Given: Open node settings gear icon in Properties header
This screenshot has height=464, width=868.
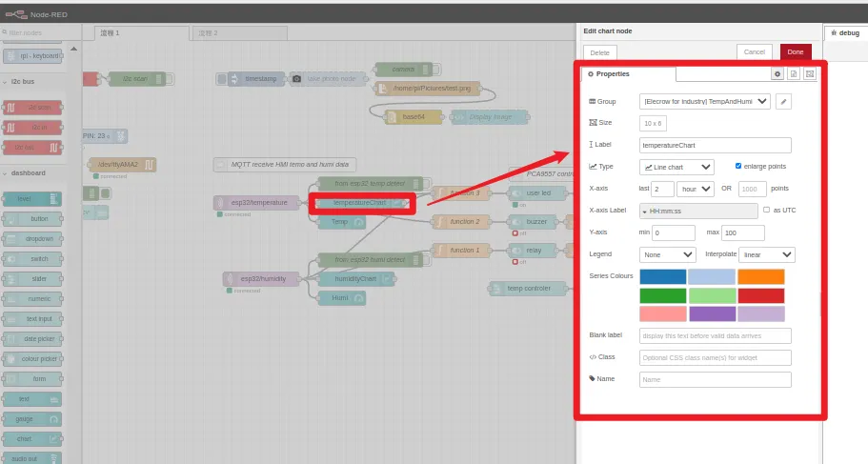Looking at the screenshot, I should click(777, 73).
